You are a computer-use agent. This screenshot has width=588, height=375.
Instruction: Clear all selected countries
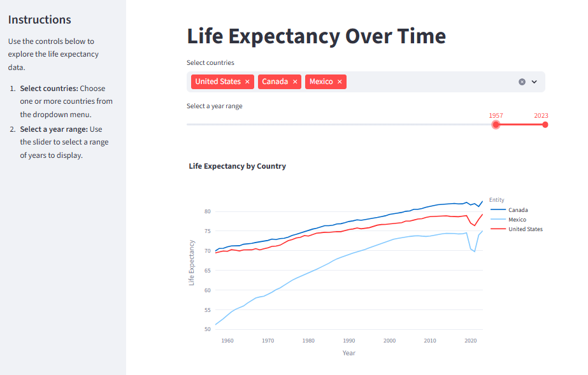[522, 81]
